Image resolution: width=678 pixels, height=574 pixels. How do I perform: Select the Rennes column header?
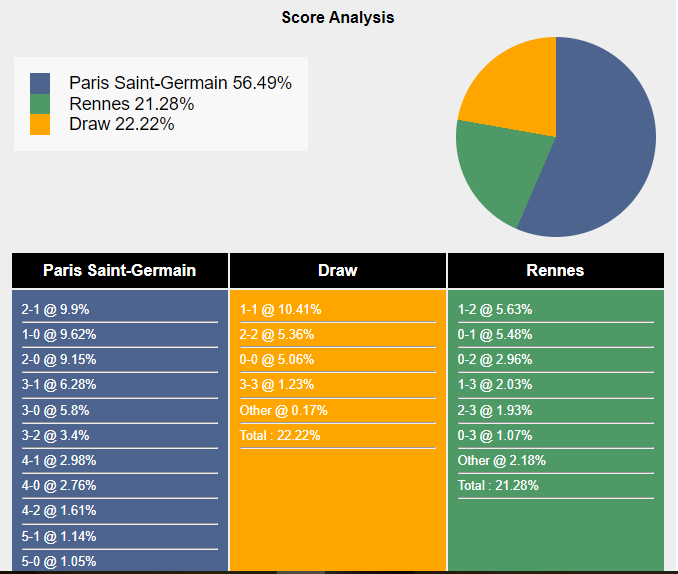(x=555, y=270)
